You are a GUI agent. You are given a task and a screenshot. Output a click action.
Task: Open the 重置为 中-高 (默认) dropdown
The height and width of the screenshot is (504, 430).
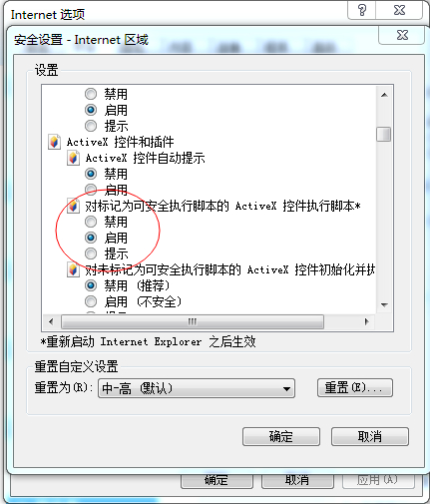coord(197,388)
